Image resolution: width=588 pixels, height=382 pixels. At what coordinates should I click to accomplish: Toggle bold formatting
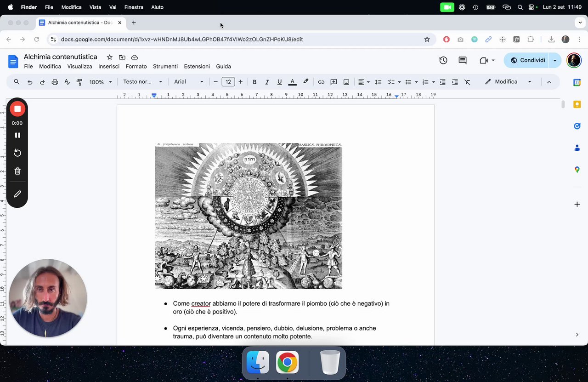point(254,82)
